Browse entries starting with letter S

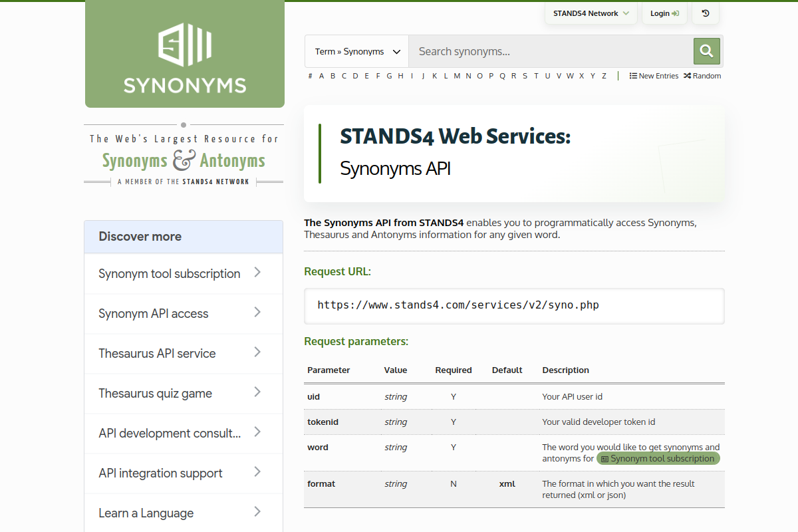(525, 76)
